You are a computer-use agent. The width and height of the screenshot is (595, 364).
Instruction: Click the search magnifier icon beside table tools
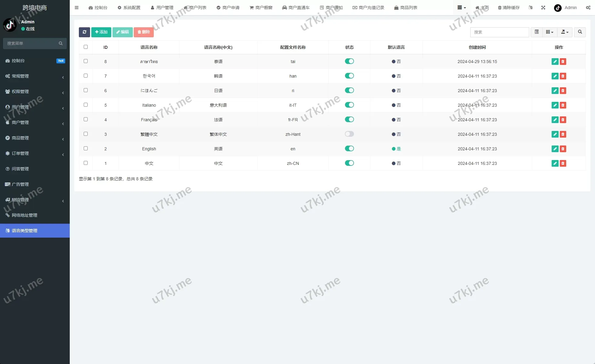pos(580,32)
